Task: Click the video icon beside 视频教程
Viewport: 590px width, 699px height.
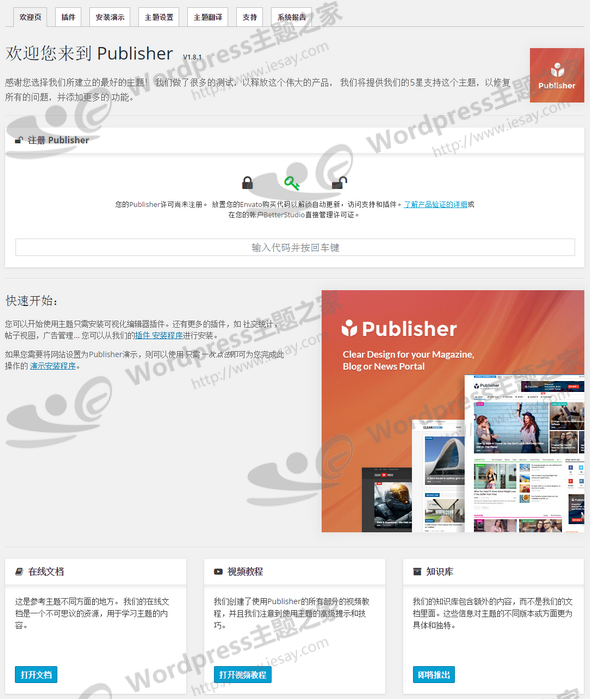Action: coord(218,572)
